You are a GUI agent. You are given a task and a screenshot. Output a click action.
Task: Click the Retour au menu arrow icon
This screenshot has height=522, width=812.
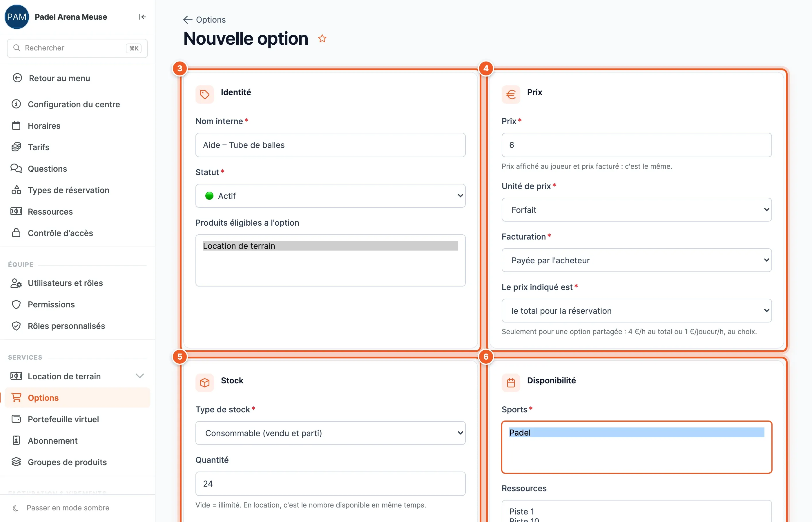click(x=17, y=78)
